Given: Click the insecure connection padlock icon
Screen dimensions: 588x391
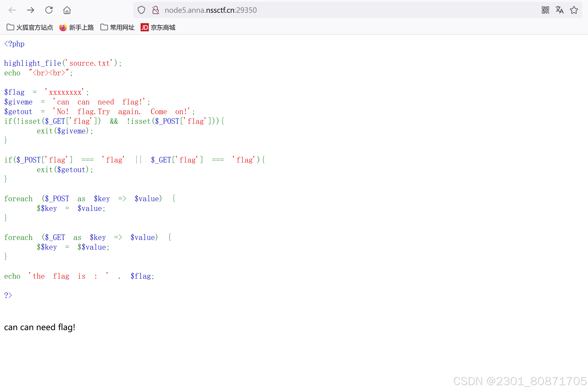Looking at the screenshot, I should click(156, 10).
